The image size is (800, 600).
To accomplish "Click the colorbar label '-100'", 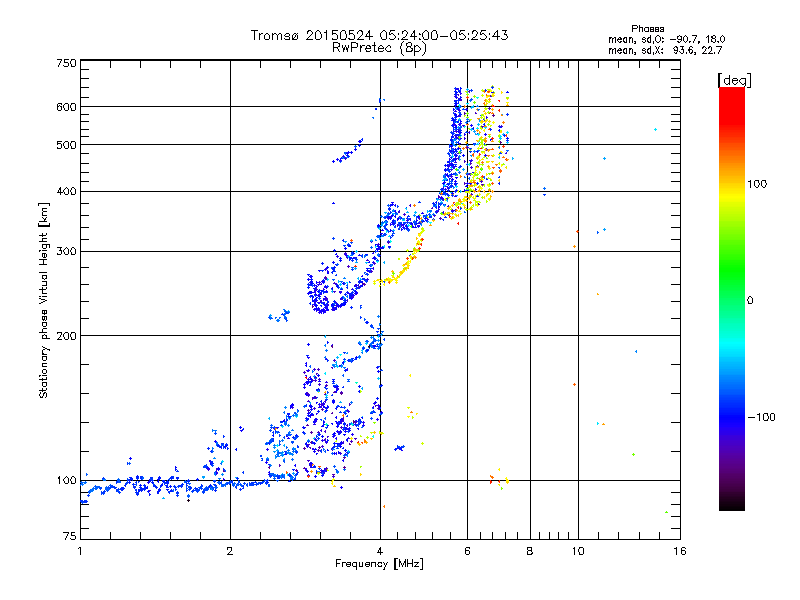I will tap(761, 417).
